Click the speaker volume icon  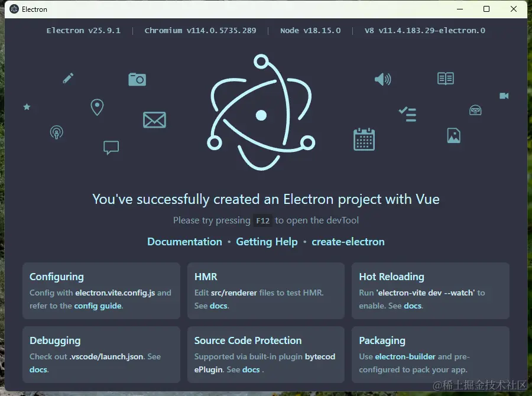pyautogui.click(x=382, y=79)
